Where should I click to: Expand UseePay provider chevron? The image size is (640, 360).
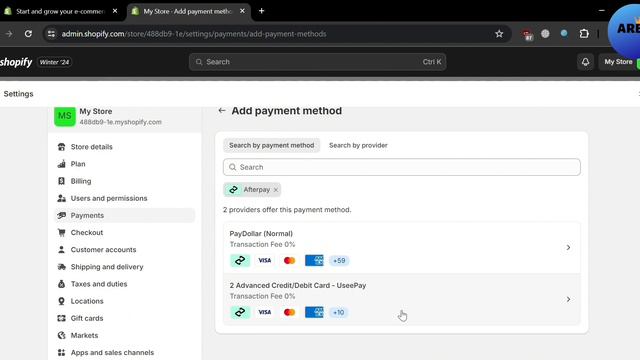(568, 300)
